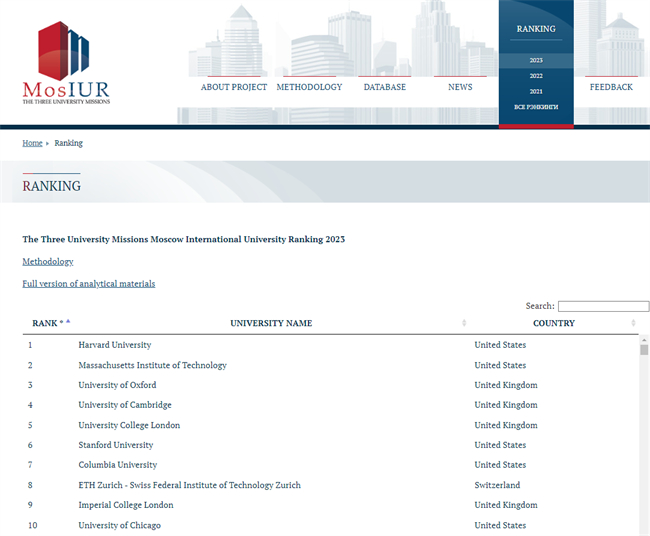Select University of Oxford text

coord(117,385)
